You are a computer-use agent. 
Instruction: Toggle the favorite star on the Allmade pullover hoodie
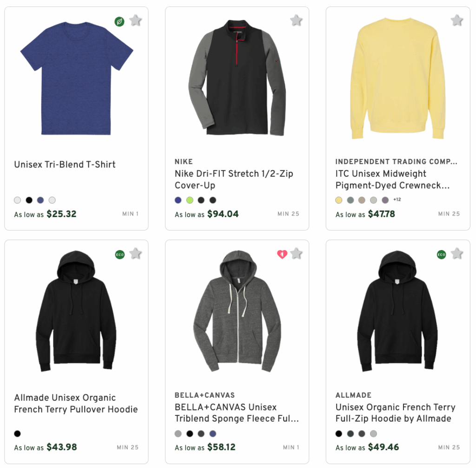(135, 254)
